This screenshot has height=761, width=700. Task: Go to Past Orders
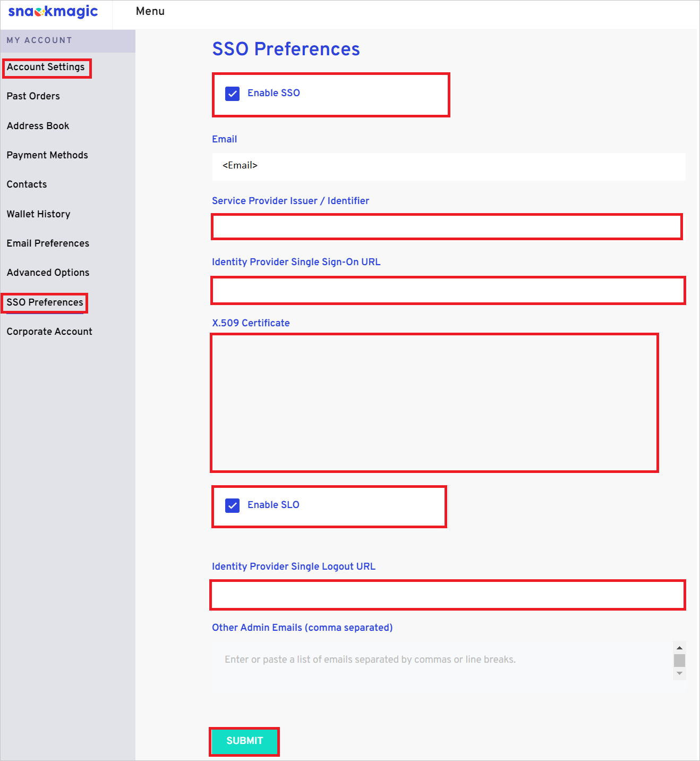(x=33, y=96)
